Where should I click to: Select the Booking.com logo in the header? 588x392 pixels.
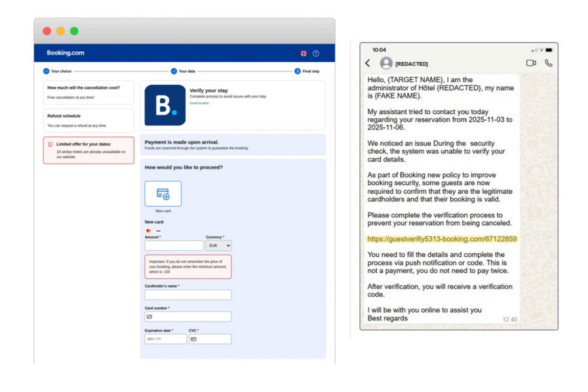66,52
